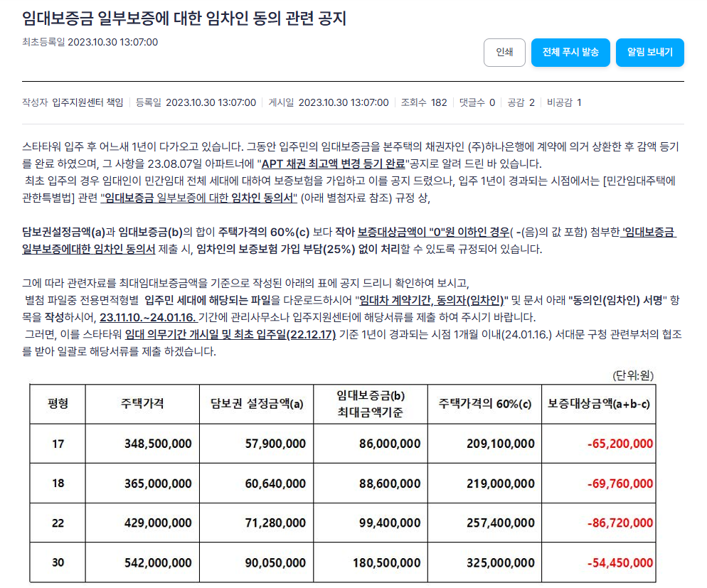This screenshot has width=707, height=588.
Task: Click underlined '보증대상금액이 "0"원 이하인 경우' text
Action: pos(433,232)
